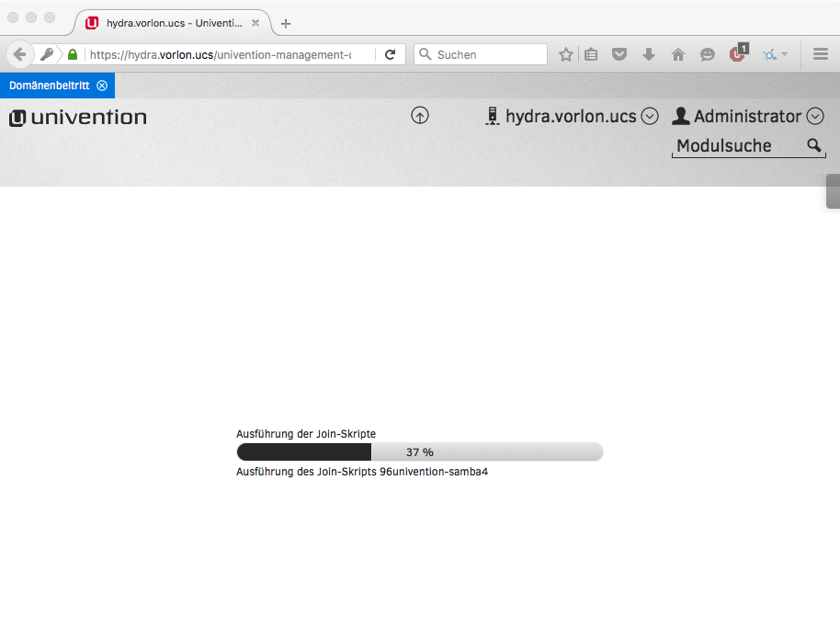This screenshot has height=617, width=840.
Task: Open the Firefox hamburger menu
Action: [821, 54]
